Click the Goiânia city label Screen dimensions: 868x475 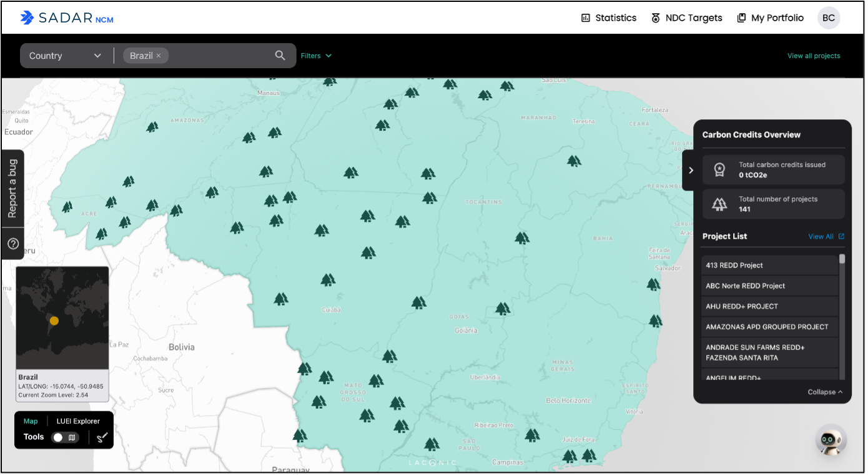pos(466,330)
